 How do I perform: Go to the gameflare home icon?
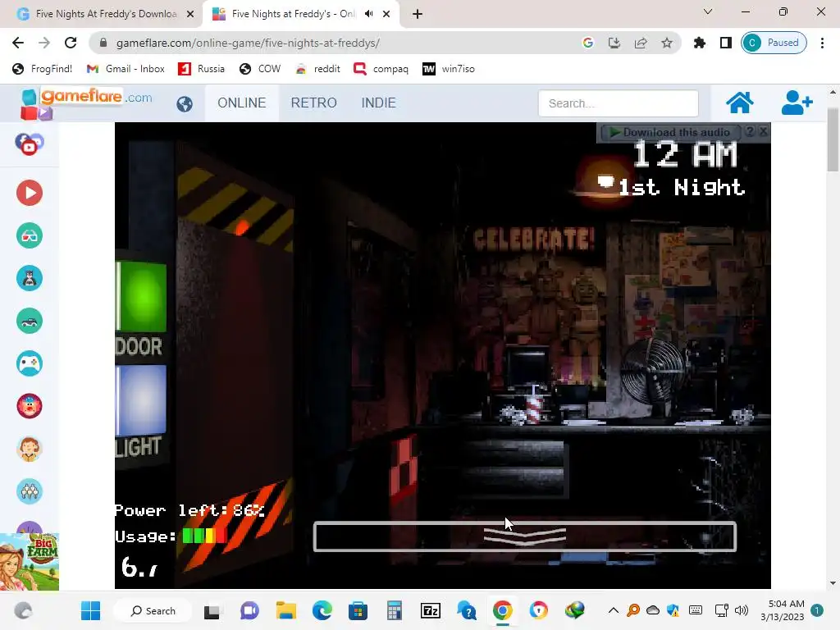coord(739,103)
